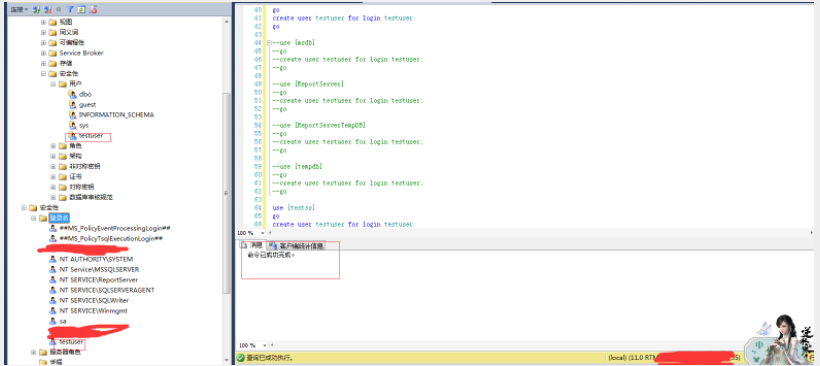
Task: Click line number 41 in editor gutter
Action: (257, 18)
